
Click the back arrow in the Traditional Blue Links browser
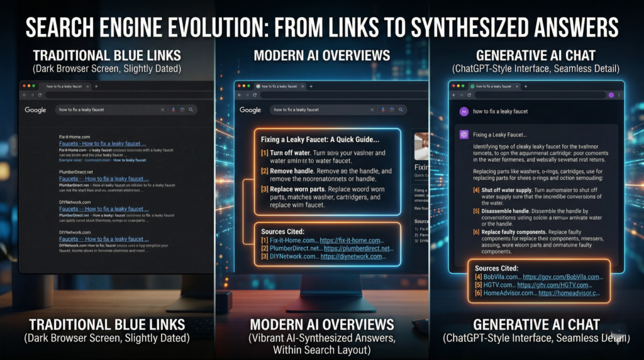pos(25,95)
